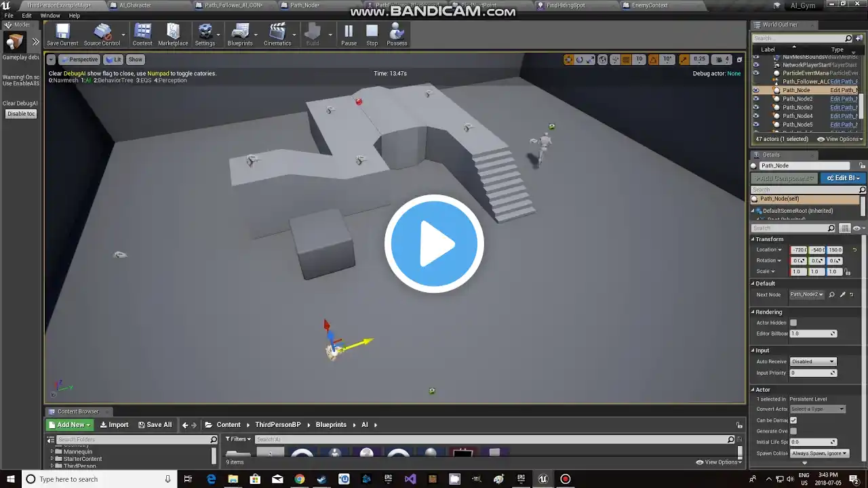Screen dimensions: 868x488
Task: Stop the running simulation
Action: click(372, 35)
